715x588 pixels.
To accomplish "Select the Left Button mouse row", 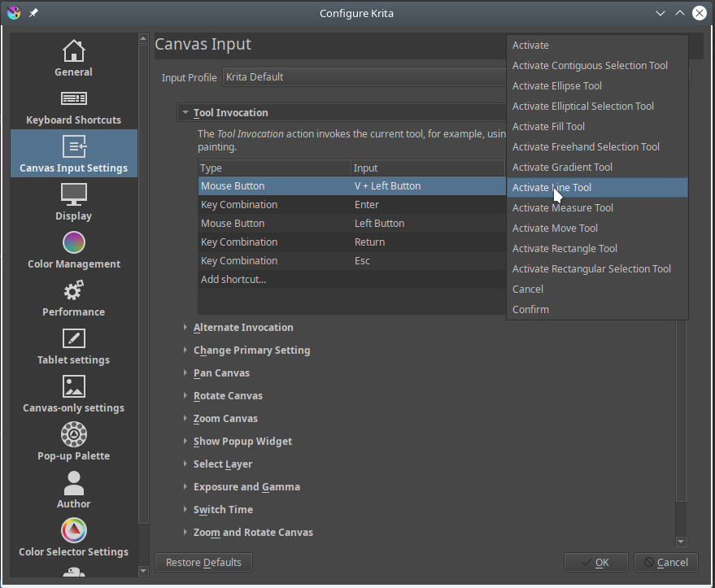I will (351, 224).
